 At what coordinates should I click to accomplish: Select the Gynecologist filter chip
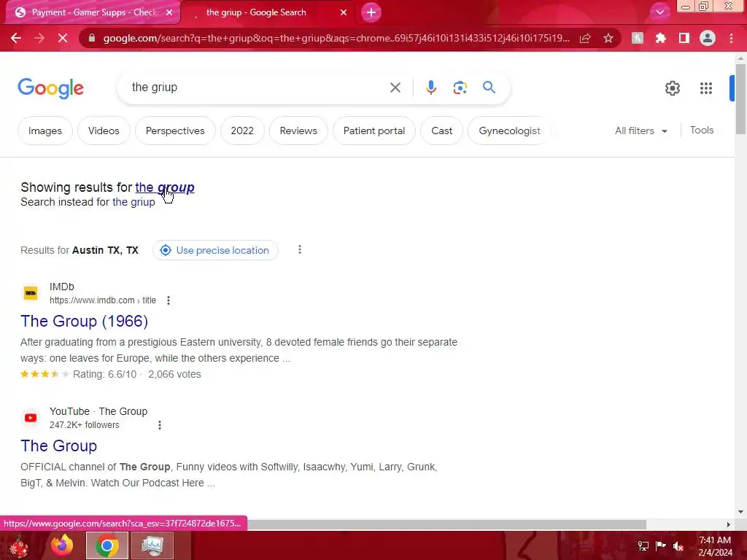point(508,131)
